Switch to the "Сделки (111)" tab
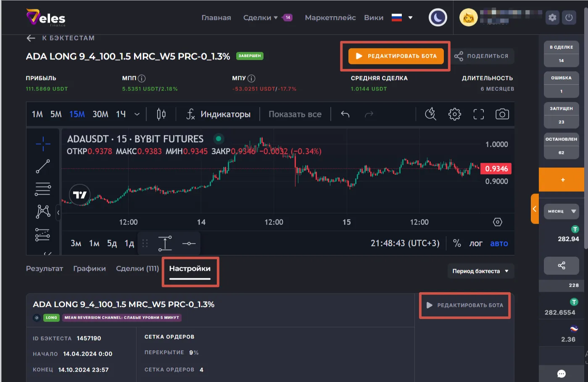The image size is (588, 382). coord(137,269)
